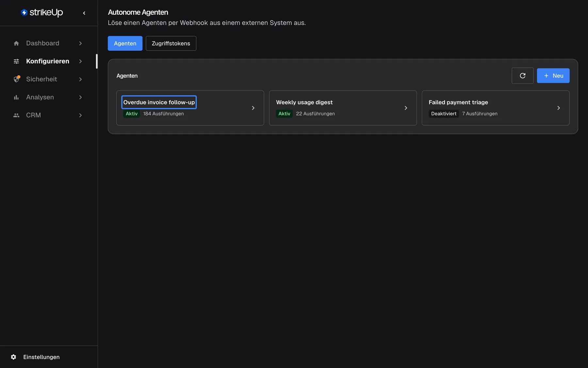Select Analysen in the sidebar
Screen dimensions: 588x368
(48, 97)
